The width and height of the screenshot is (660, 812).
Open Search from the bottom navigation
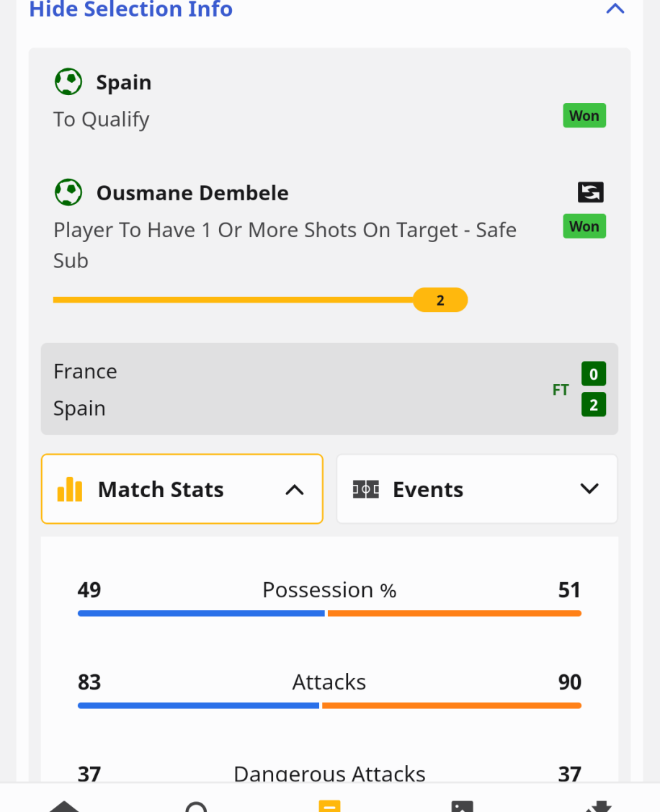pos(196,806)
